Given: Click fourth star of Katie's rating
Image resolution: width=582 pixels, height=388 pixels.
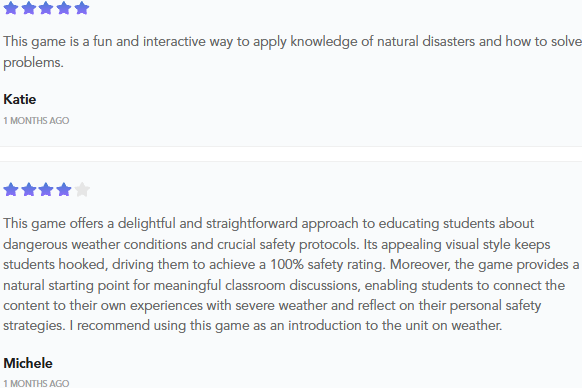Looking at the screenshot, I should pyautogui.click(x=64, y=8).
